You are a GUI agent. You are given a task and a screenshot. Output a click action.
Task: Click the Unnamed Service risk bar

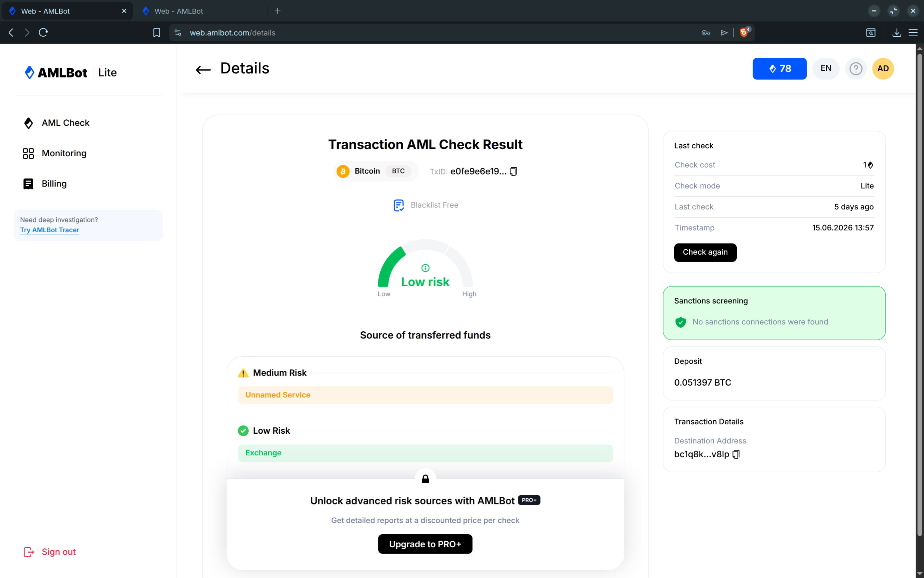pyautogui.click(x=425, y=395)
